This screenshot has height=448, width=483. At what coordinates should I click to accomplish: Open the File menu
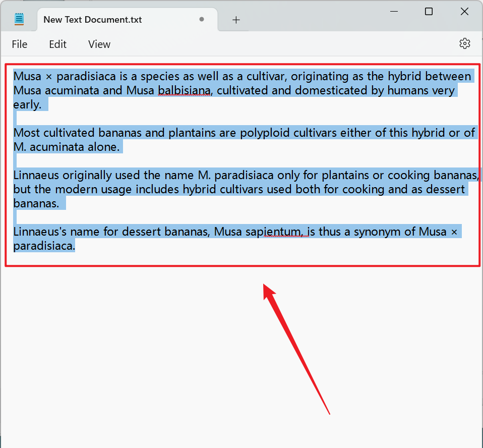[x=19, y=44]
